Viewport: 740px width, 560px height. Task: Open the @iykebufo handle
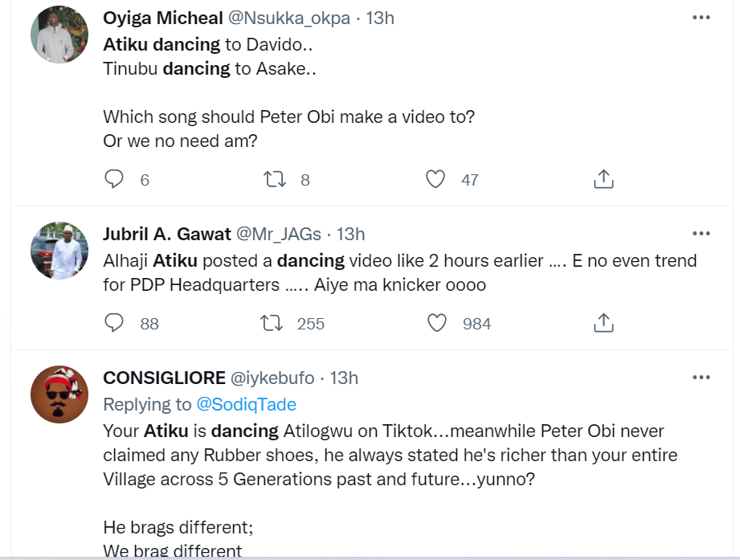(x=276, y=378)
